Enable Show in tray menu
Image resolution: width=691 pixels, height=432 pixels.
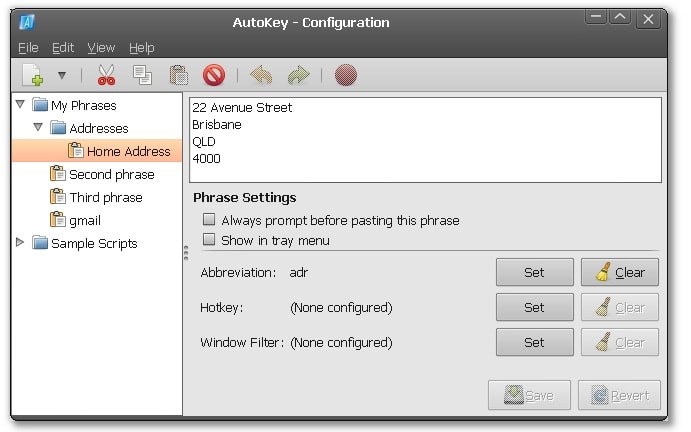pos(209,239)
